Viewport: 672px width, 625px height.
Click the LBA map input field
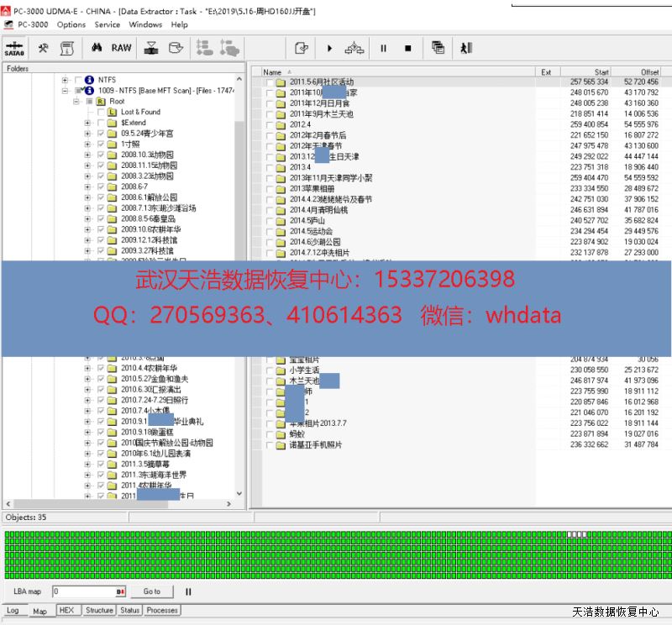click(x=88, y=591)
